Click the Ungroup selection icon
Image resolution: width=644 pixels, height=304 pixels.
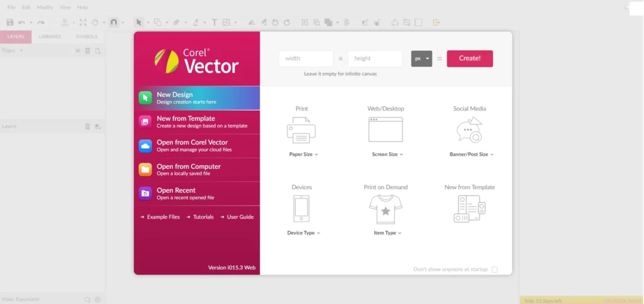[x=317, y=23]
